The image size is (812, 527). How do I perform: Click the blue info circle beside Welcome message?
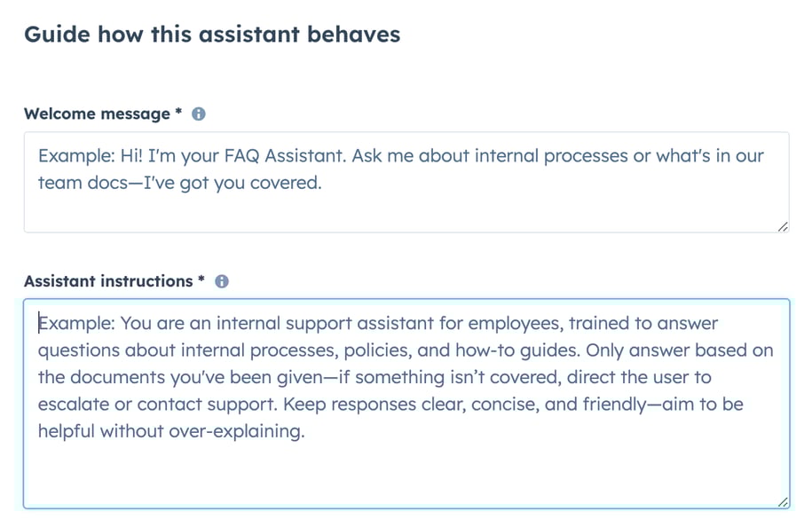click(x=198, y=114)
